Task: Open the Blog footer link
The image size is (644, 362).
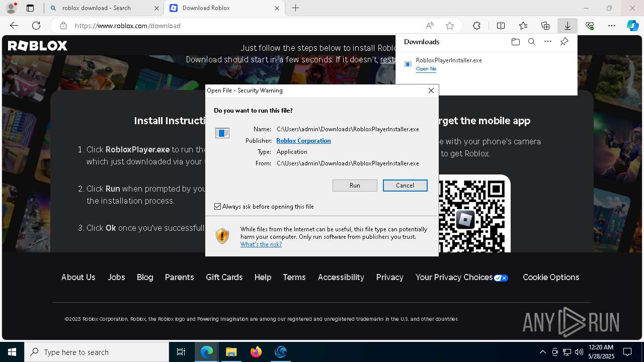Action: tap(145, 277)
